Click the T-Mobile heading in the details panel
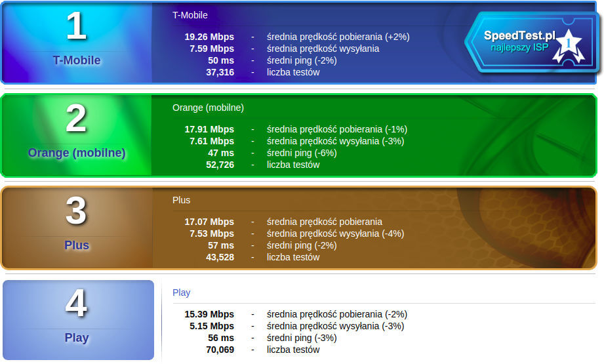This screenshot has width=604, height=364. click(190, 15)
